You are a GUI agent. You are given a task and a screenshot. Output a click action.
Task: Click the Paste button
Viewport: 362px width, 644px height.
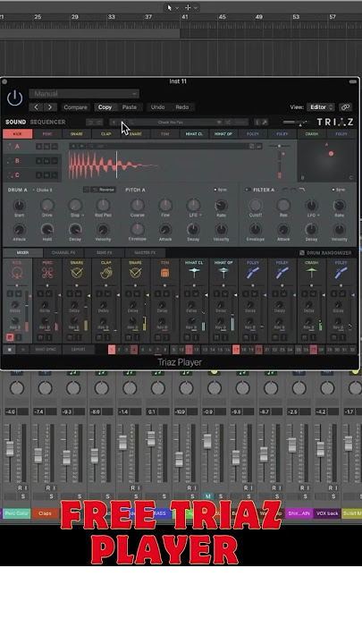point(130,107)
